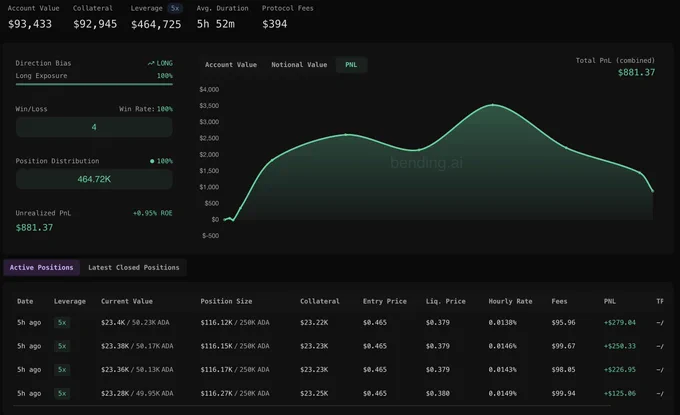Switch chart to Account Value tab
This screenshot has width=680, height=415.
click(231, 65)
